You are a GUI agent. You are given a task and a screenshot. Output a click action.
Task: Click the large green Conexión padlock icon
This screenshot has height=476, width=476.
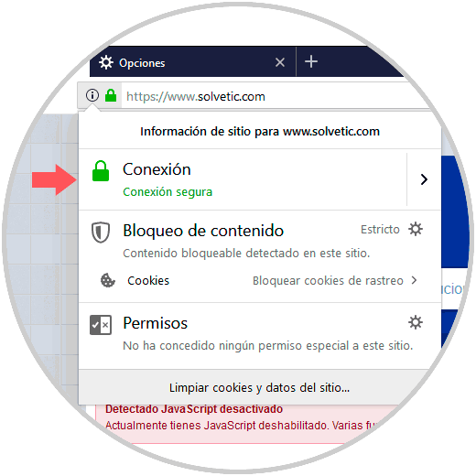click(x=101, y=171)
